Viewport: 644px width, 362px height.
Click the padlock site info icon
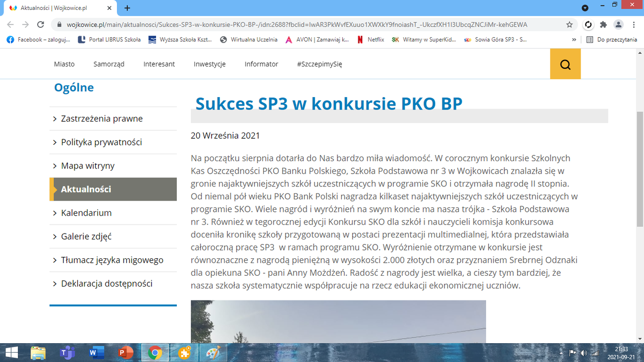[59, 24]
